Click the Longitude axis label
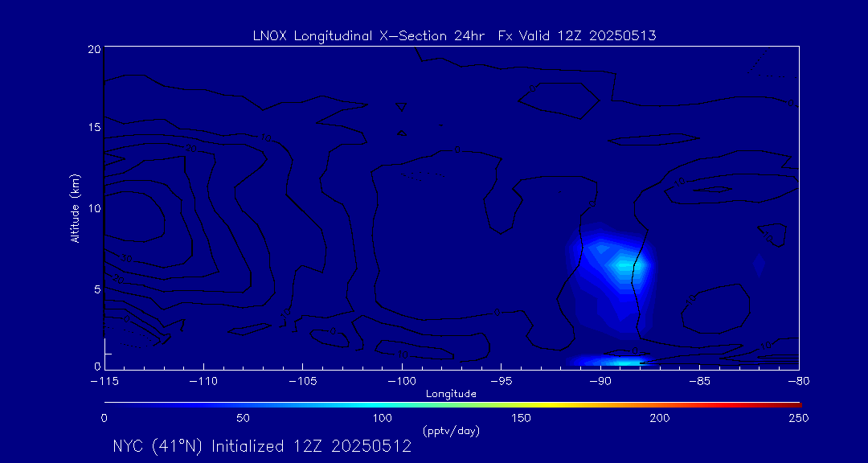The height and width of the screenshot is (463, 868). pos(451,394)
